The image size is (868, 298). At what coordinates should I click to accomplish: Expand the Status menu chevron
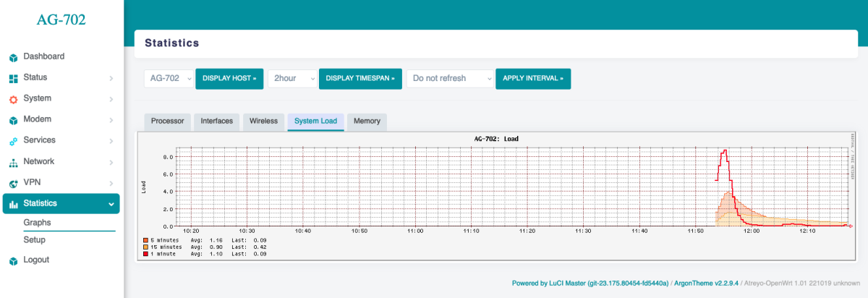(111, 78)
